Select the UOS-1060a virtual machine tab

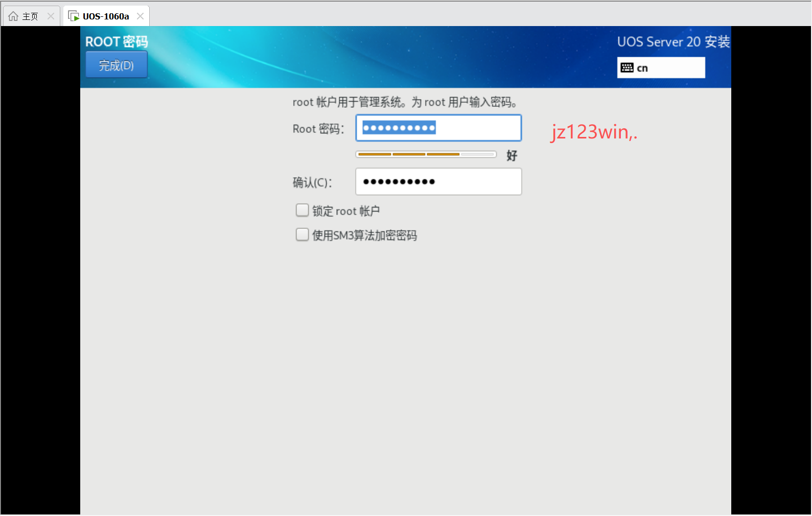[x=106, y=16]
